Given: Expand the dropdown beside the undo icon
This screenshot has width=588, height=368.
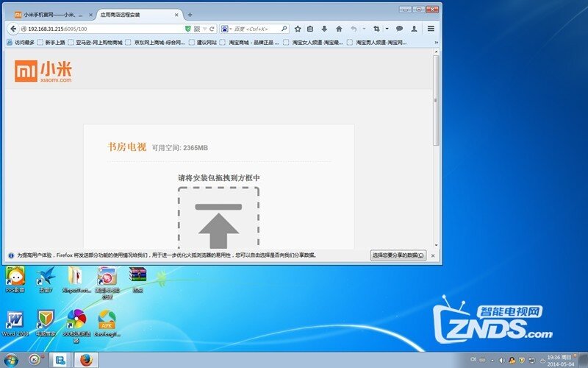Looking at the screenshot, I should 364,29.
